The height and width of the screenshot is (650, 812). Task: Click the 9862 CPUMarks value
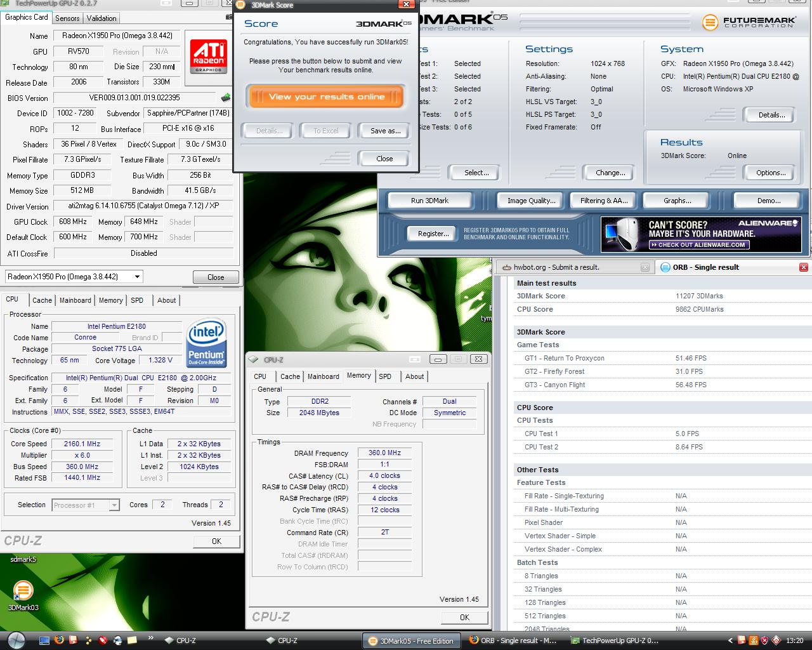[699, 309]
